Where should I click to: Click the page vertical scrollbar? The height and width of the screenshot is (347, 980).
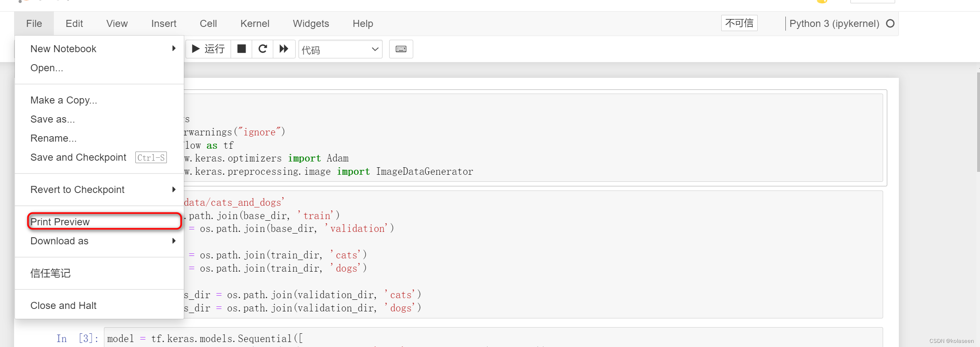click(x=978, y=122)
